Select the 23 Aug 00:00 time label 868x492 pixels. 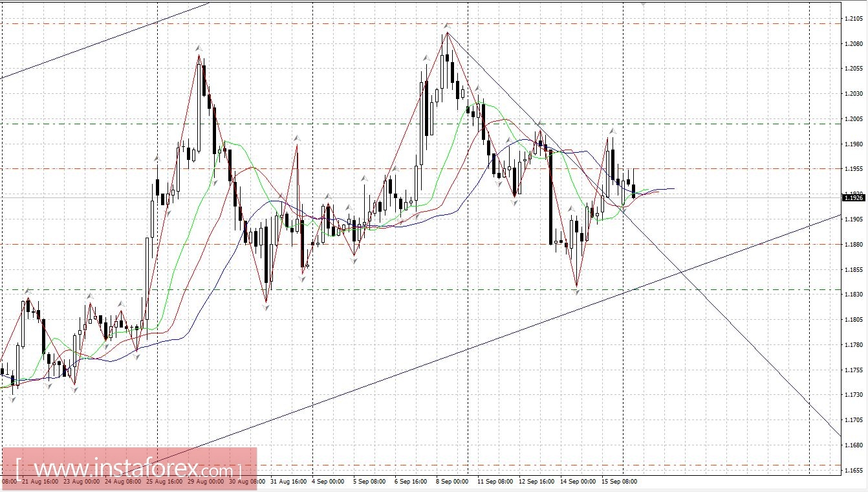[x=81, y=482]
